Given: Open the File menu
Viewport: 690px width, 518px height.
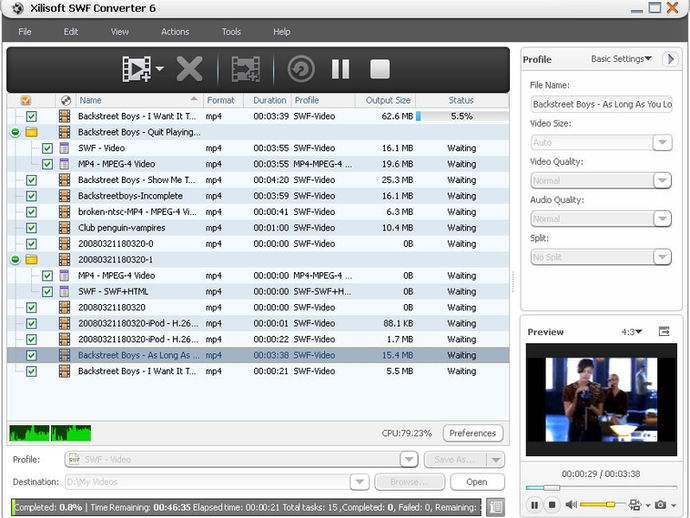Looking at the screenshot, I should (x=25, y=32).
